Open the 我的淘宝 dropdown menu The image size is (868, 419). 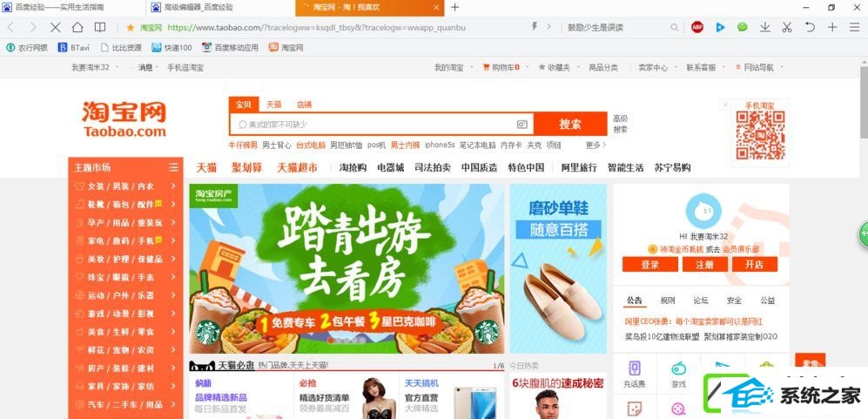click(453, 68)
